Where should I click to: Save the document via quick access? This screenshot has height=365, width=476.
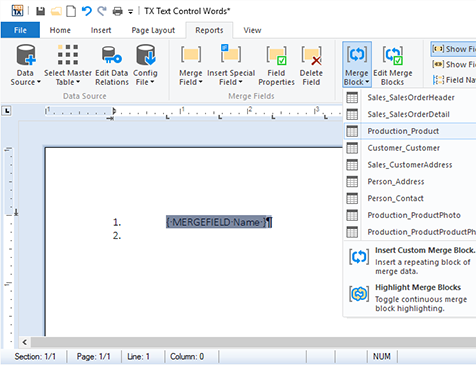(x=40, y=11)
